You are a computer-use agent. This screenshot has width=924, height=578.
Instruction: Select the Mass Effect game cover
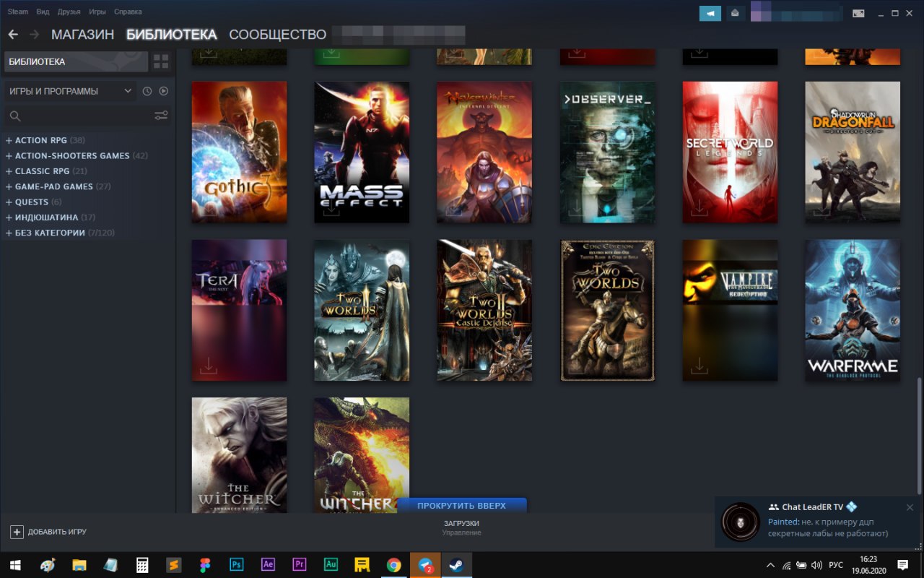click(362, 152)
